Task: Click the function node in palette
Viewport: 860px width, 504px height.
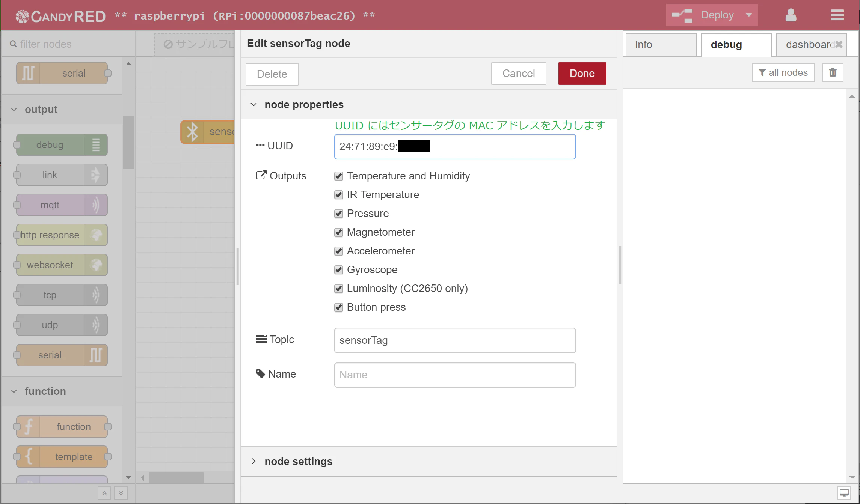Action: [x=62, y=427]
